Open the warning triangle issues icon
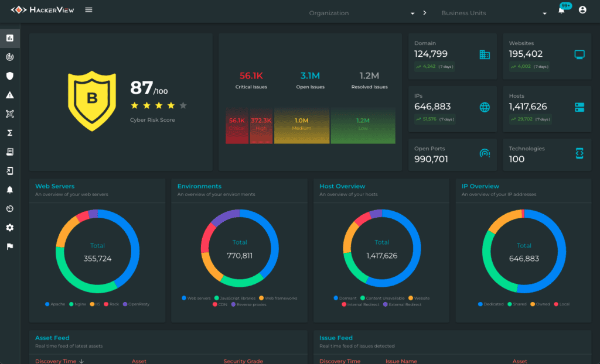The image size is (600, 364). point(10,95)
